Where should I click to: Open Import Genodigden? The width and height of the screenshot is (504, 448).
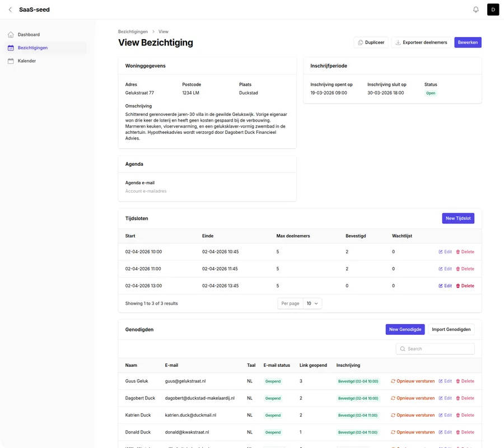click(451, 330)
